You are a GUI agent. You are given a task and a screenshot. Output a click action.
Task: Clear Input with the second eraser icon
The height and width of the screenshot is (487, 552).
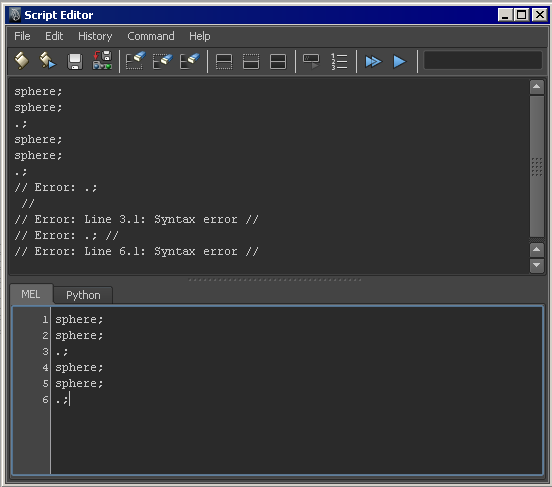[163, 61]
